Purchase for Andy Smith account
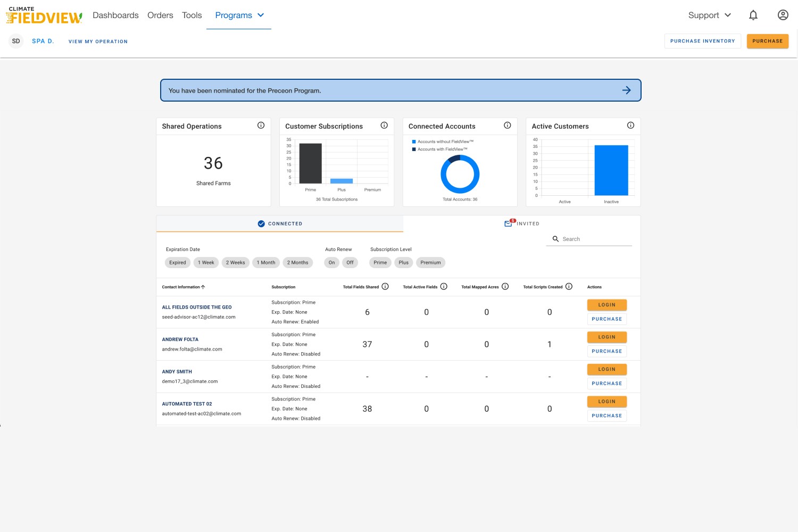Viewport: 798px width, 532px height. [x=607, y=384]
